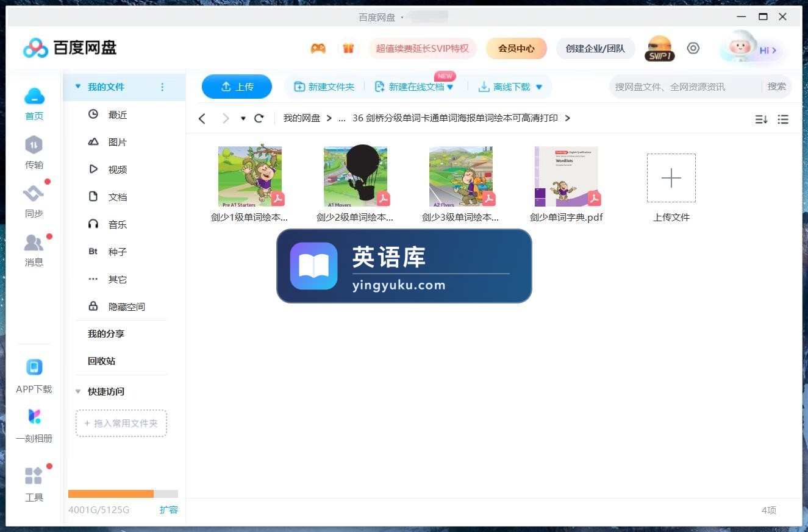Click 新建文件夹 button
This screenshot has width=808, height=532.
324,87
